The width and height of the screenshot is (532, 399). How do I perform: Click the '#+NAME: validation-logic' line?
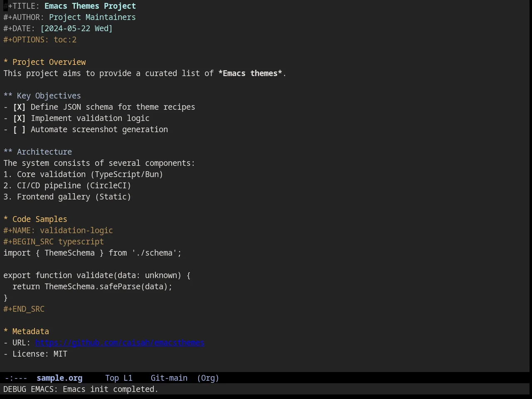[x=58, y=231]
